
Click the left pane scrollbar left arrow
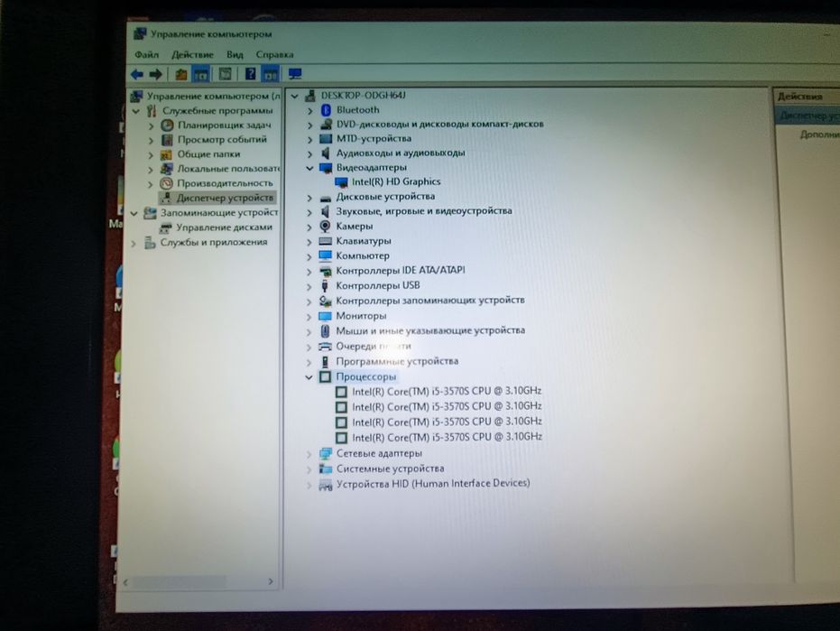click(x=126, y=582)
